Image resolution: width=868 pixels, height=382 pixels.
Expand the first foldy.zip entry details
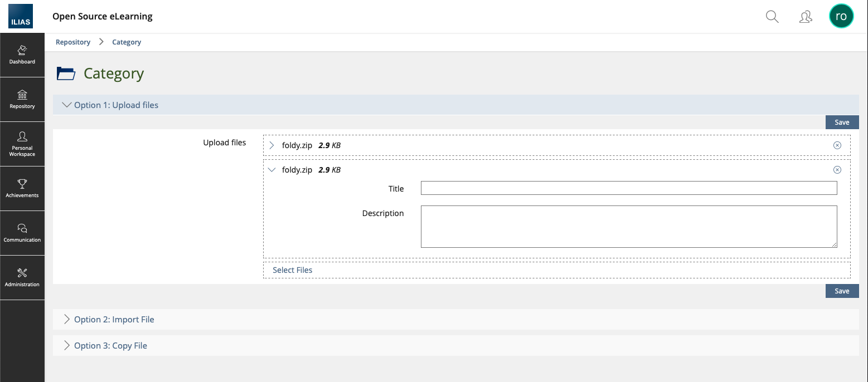(x=272, y=145)
